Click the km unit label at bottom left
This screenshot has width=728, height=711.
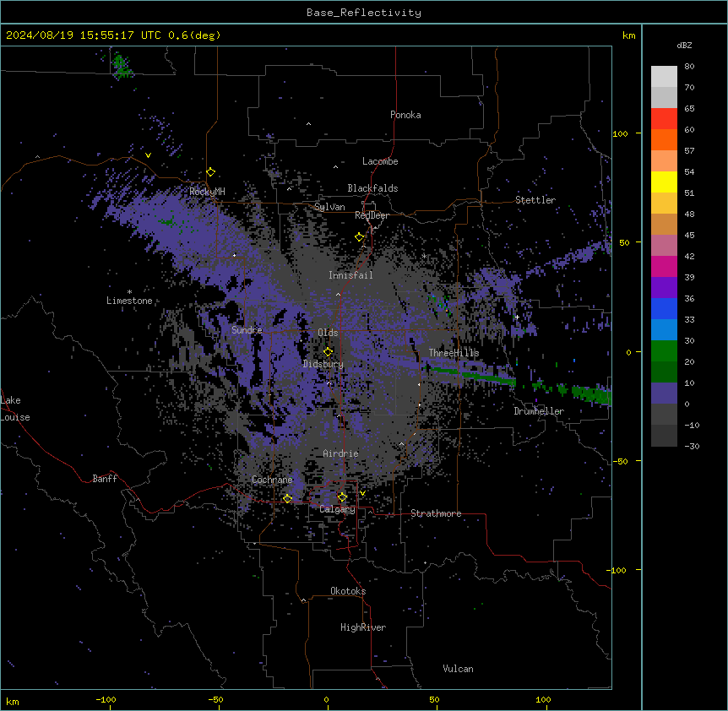point(13,702)
